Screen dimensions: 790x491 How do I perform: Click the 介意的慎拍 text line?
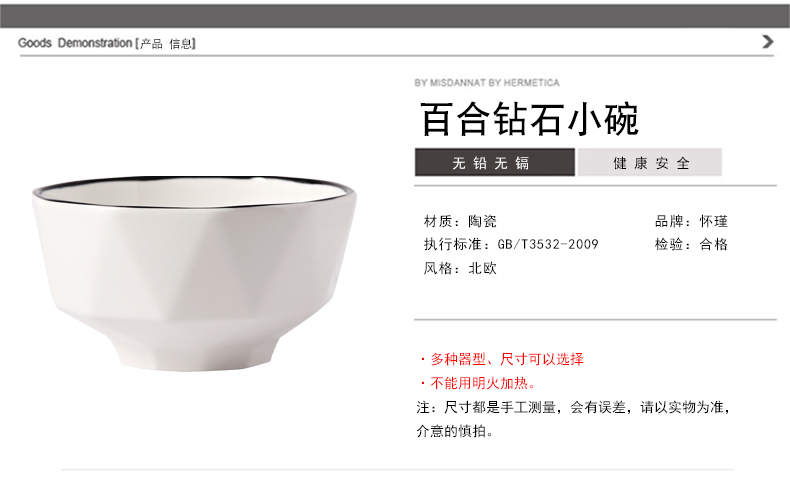(x=454, y=431)
